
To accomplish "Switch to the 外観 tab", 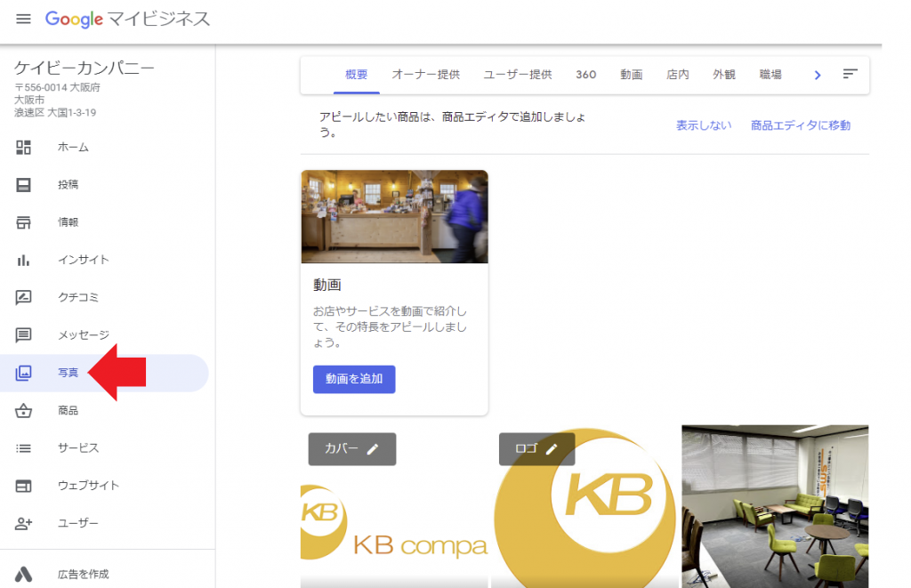I will pos(724,75).
